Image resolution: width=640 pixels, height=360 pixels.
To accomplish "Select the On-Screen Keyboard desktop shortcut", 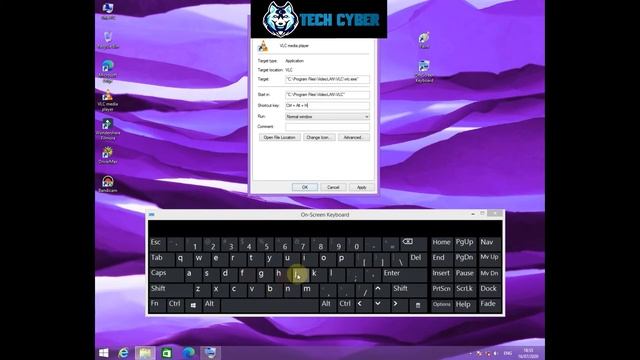I will (x=424, y=71).
